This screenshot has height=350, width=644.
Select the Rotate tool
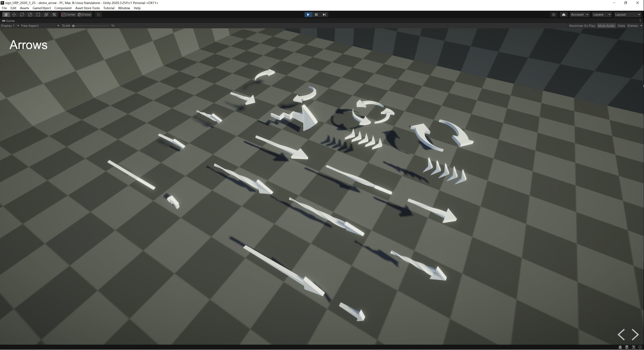coord(22,15)
